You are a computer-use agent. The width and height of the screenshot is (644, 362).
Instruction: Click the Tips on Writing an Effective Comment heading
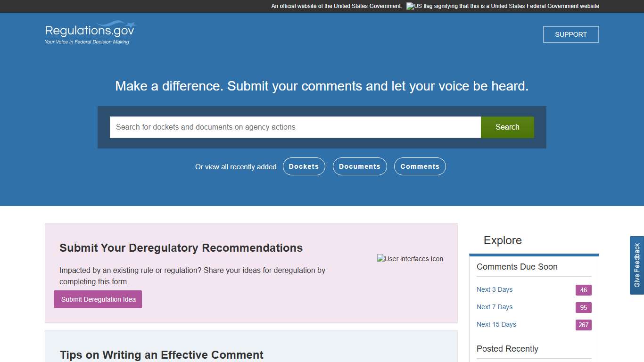coord(161,354)
